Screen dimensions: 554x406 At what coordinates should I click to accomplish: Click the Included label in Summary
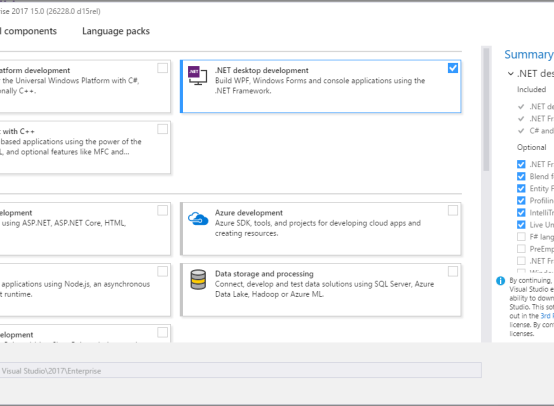tap(531, 89)
